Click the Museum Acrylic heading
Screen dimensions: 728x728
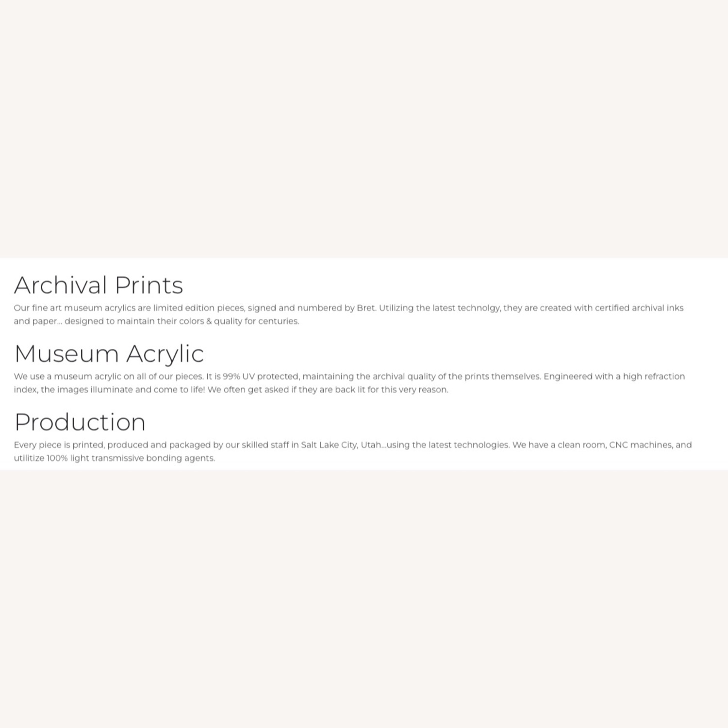(x=109, y=354)
